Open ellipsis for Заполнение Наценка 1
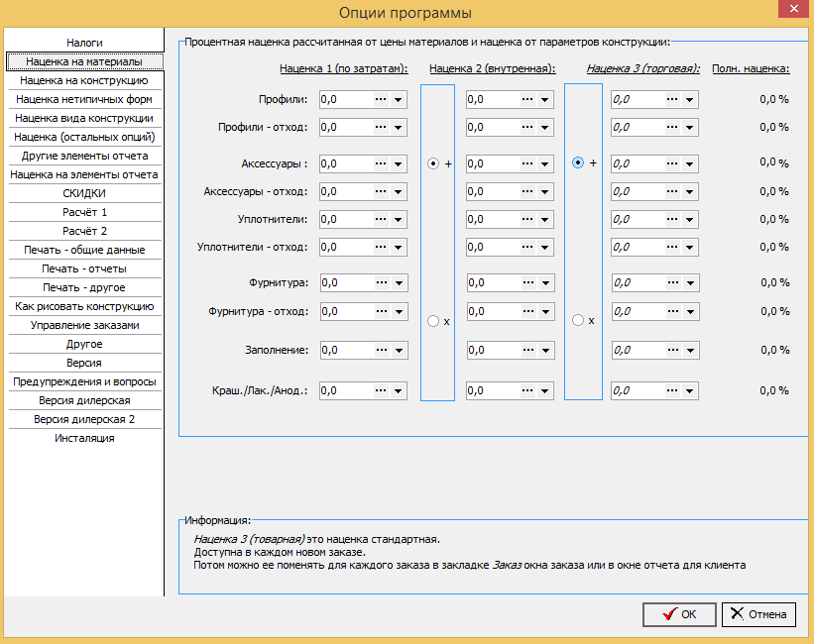Viewport: 814px width, 644px height. pos(382,350)
